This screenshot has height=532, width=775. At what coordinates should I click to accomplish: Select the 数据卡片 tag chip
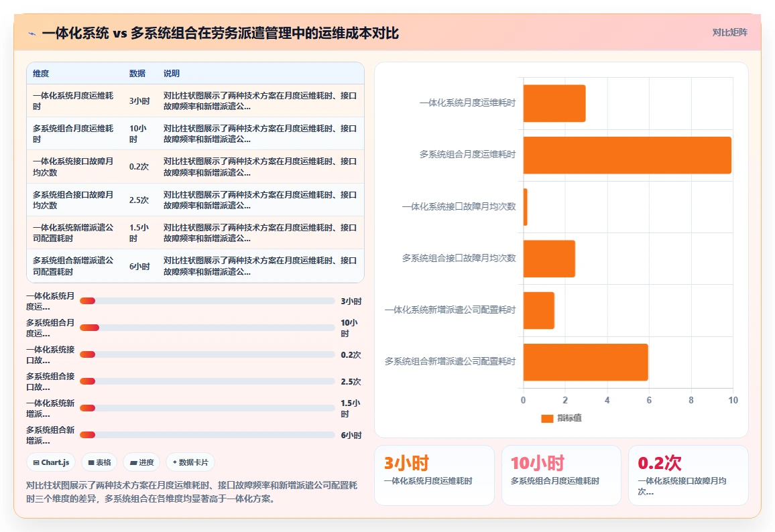[190, 462]
